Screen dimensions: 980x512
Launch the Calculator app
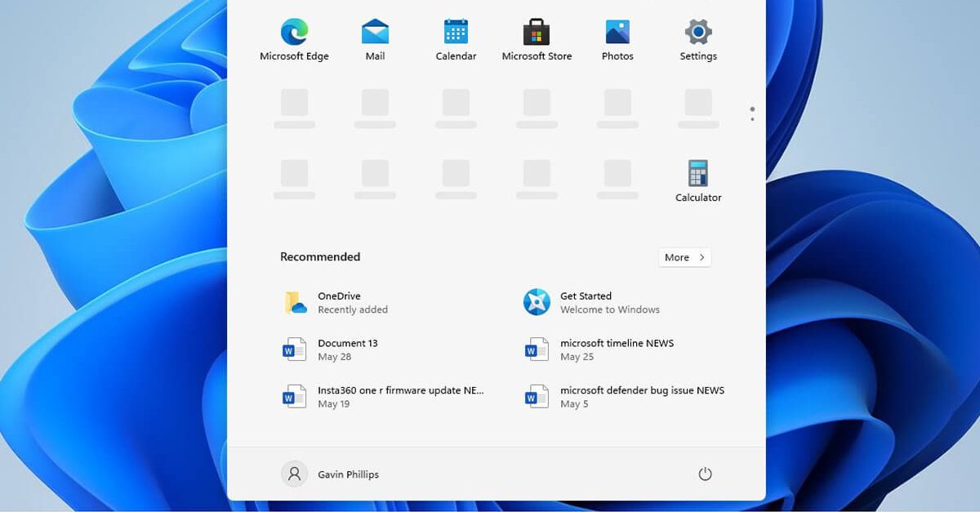697,174
